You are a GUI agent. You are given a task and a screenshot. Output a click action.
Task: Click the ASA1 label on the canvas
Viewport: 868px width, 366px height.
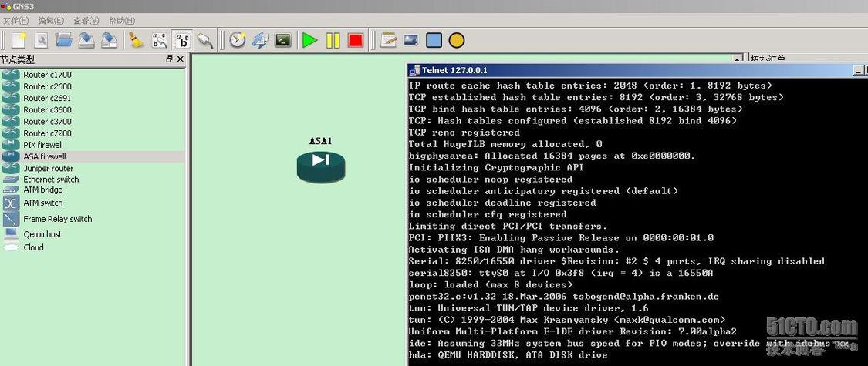(x=320, y=141)
